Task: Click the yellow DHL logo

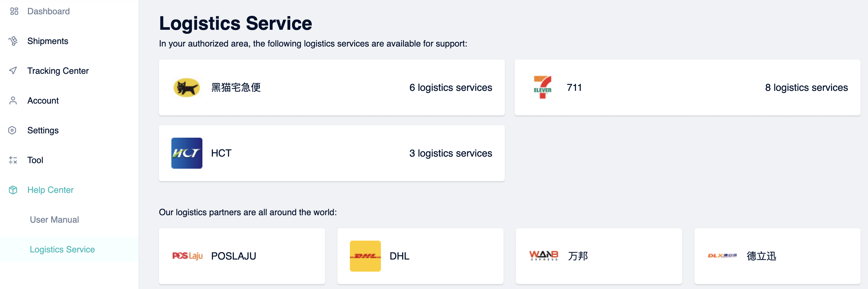Action: pyautogui.click(x=365, y=256)
